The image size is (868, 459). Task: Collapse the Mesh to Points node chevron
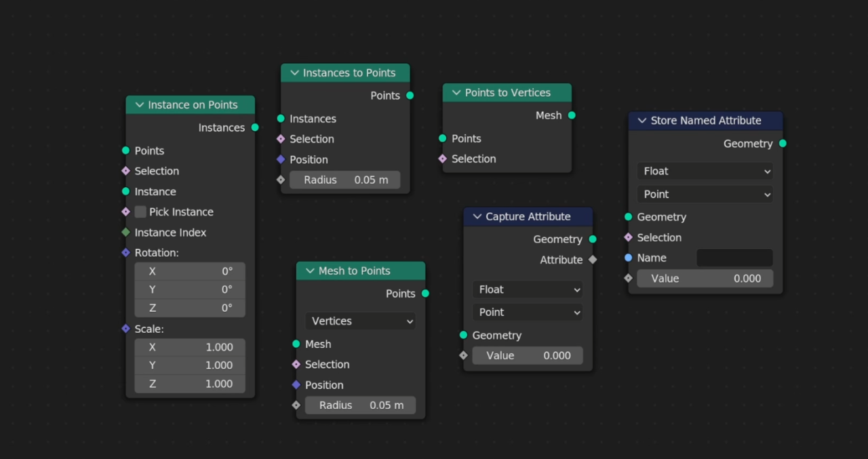click(x=310, y=271)
